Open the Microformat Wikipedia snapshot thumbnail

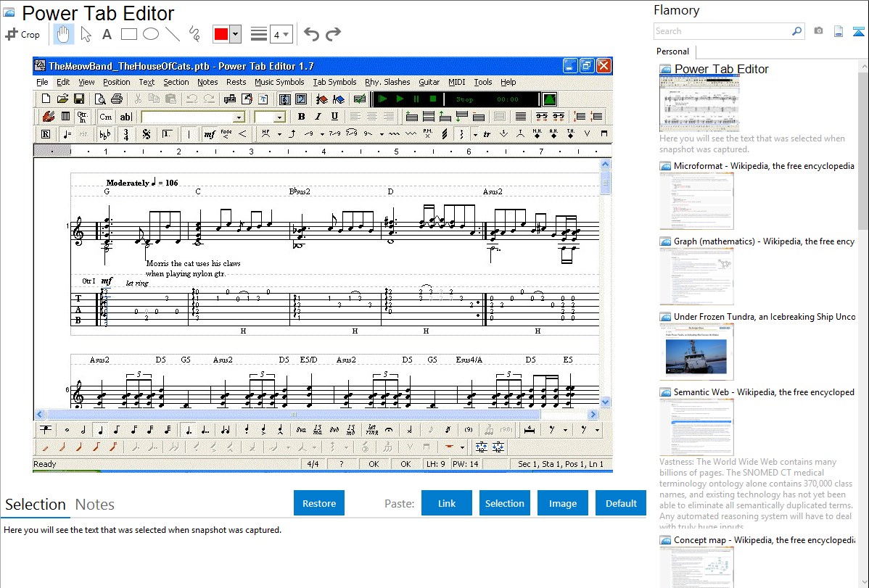tap(696, 201)
